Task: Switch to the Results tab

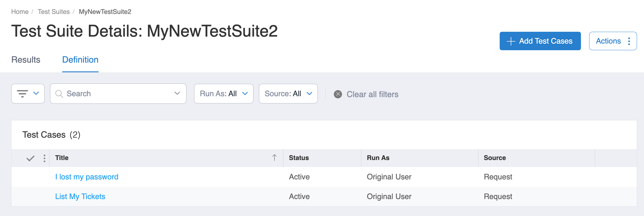Action: (x=26, y=60)
